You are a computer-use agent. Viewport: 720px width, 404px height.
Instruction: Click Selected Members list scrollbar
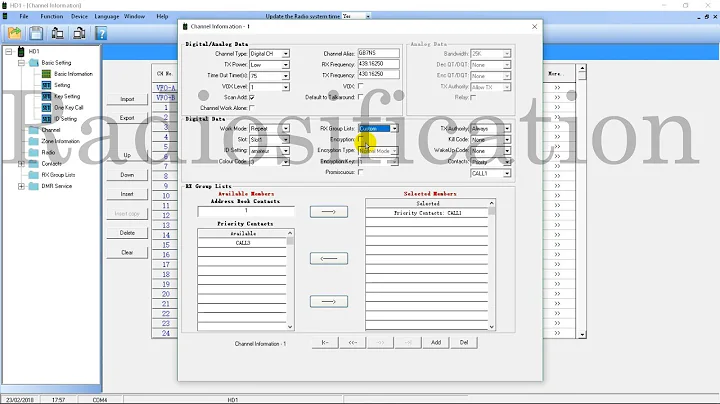(x=492, y=264)
